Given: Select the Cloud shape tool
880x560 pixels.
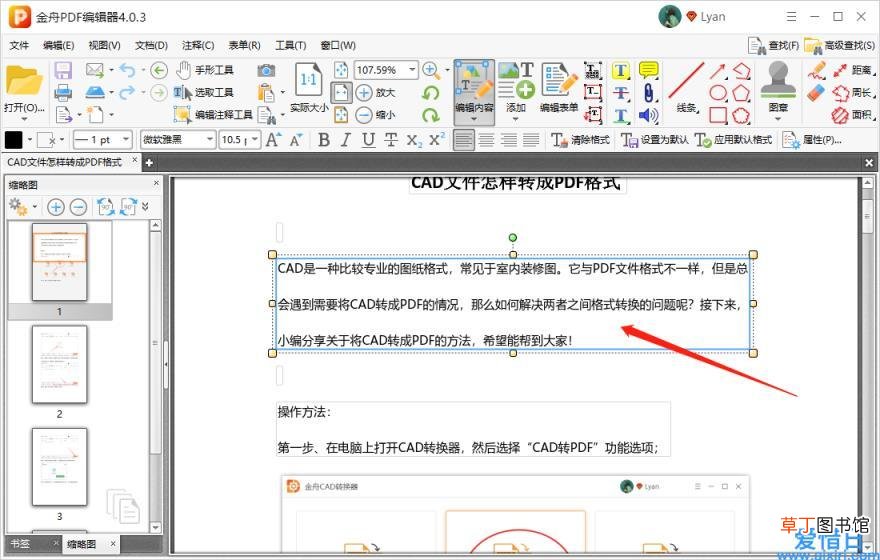Looking at the screenshot, I should tap(741, 115).
